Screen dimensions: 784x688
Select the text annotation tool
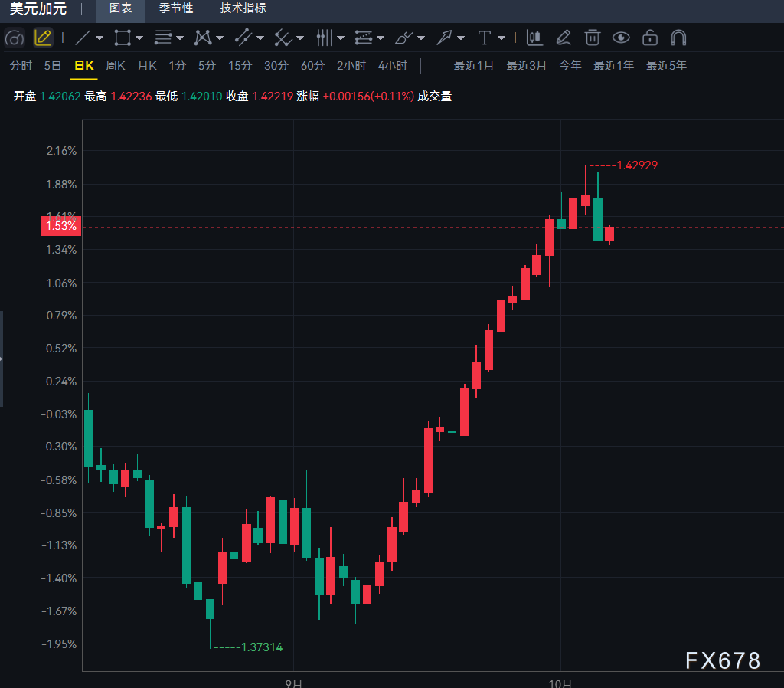[485, 38]
